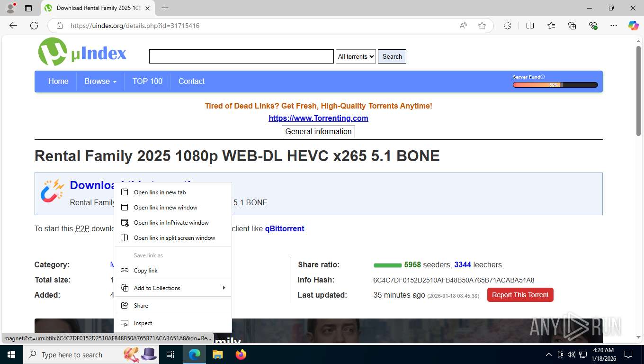Click the µIndex site logo
The width and height of the screenshot is (644, 364).
(x=82, y=52)
